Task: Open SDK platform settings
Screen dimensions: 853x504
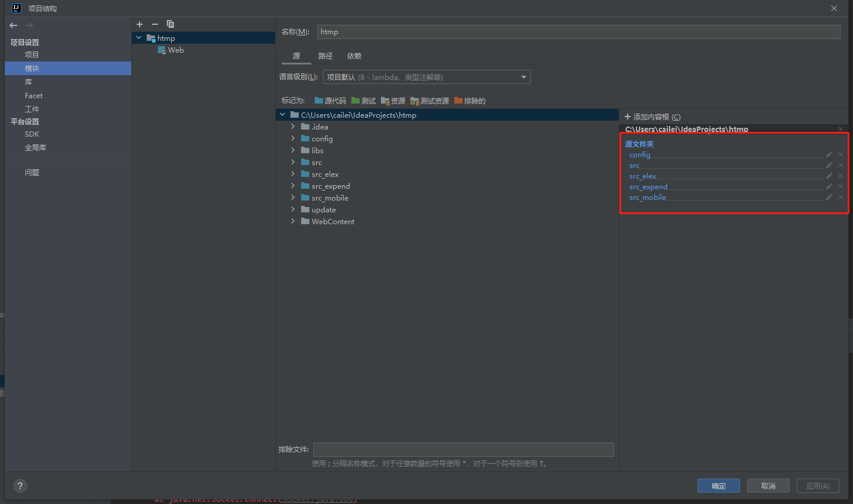Action: point(32,134)
